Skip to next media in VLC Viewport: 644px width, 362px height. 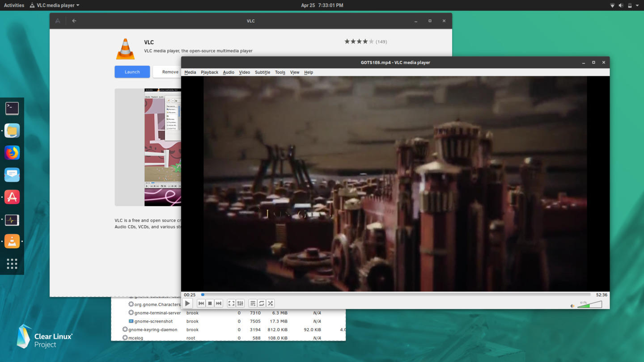click(219, 303)
